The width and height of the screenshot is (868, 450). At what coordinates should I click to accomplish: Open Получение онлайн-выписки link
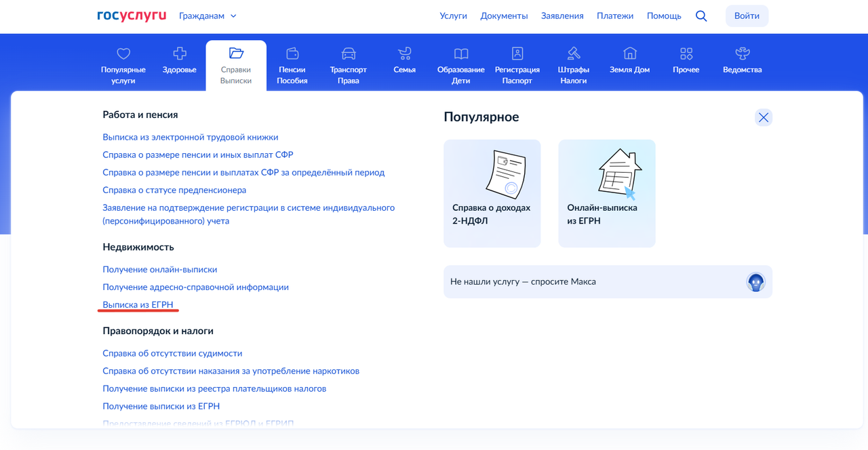[160, 269]
